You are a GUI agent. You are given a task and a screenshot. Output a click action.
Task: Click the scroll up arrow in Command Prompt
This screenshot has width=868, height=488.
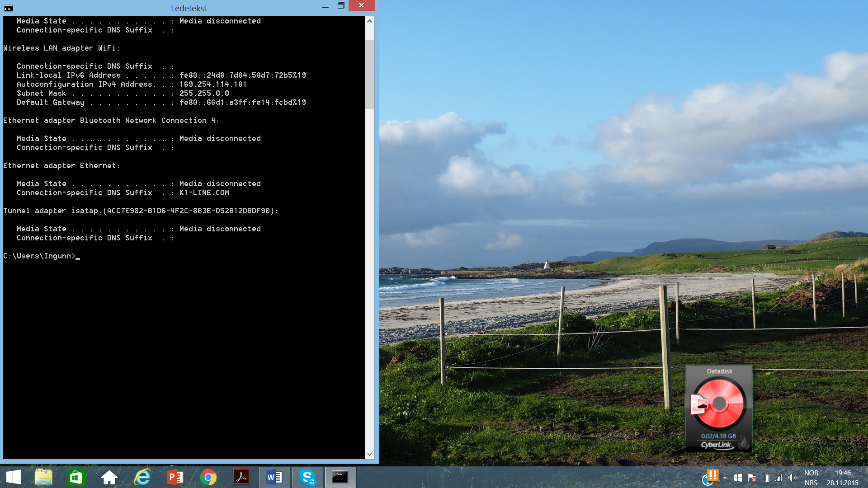[x=370, y=21]
